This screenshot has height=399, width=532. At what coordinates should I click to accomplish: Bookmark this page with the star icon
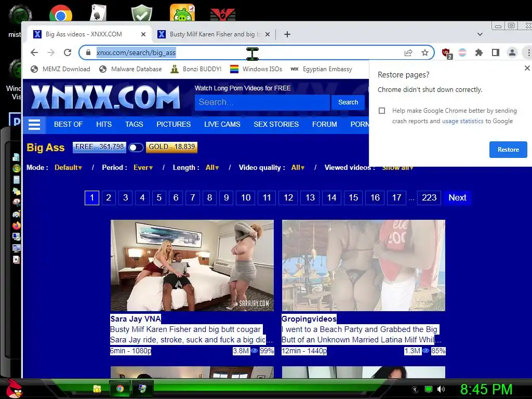click(425, 52)
